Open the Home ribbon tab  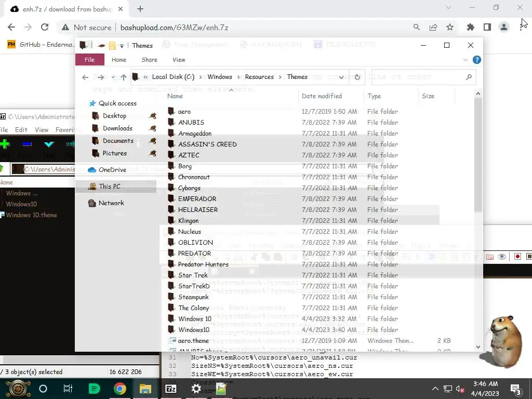tap(119, 60)
